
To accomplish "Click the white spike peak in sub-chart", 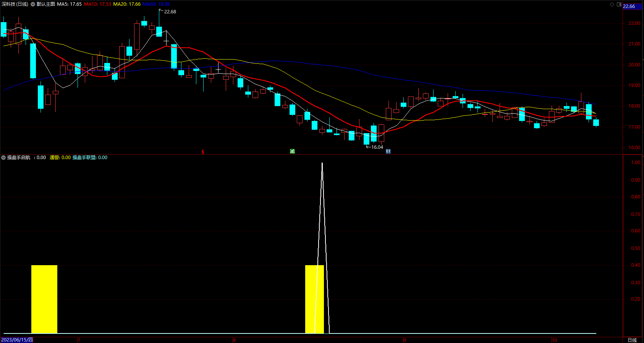I will coord(322,164).
